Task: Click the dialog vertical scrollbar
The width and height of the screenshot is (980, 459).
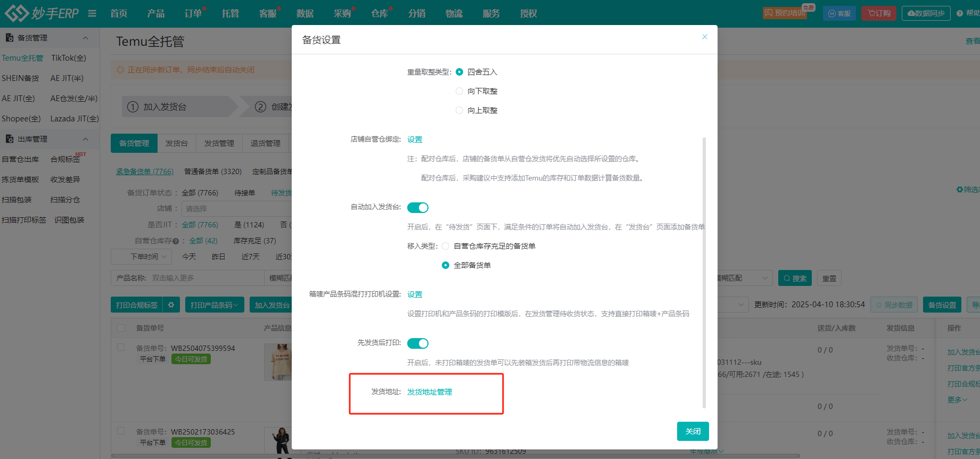Action: tap(704, 273)
